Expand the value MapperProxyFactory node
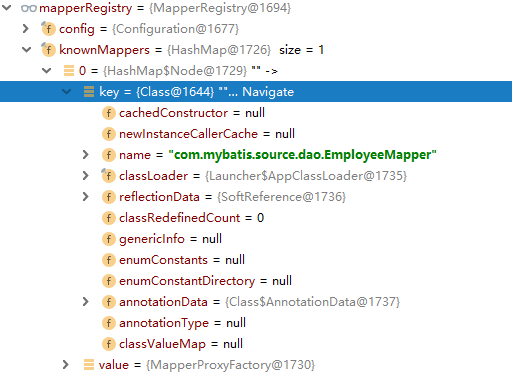The width and height of the screenshot is (512, 383). click(x=66, y=365)
